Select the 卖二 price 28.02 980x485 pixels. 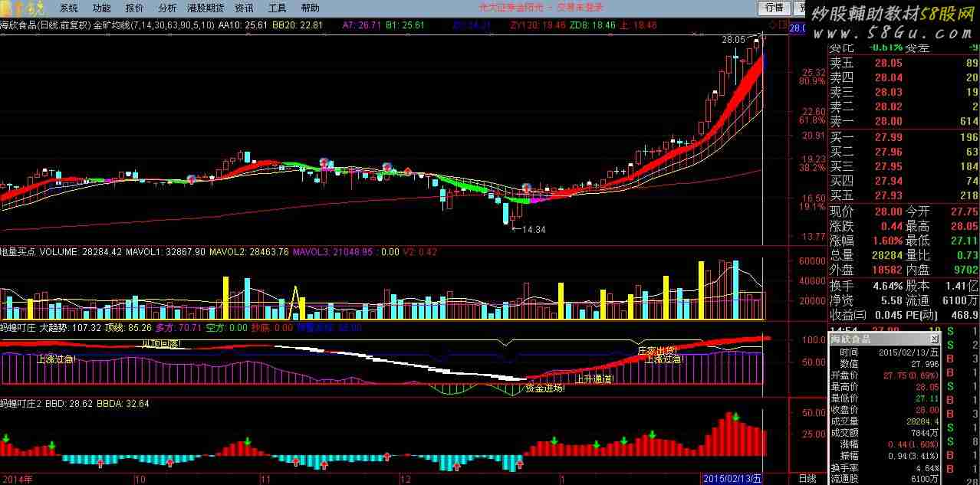coord(889,107)
